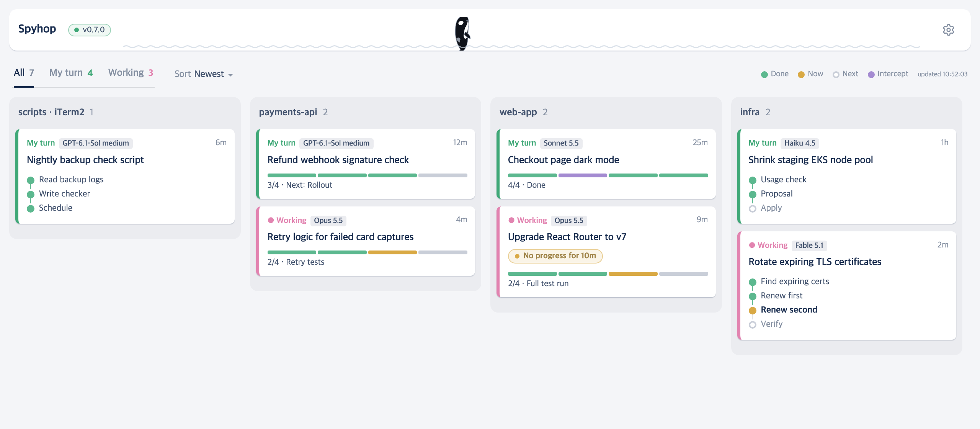Click the grey last segment of Refund webhook progress
Image resolution: width=980 pixels, height=429 pixels.
point(443,175)
